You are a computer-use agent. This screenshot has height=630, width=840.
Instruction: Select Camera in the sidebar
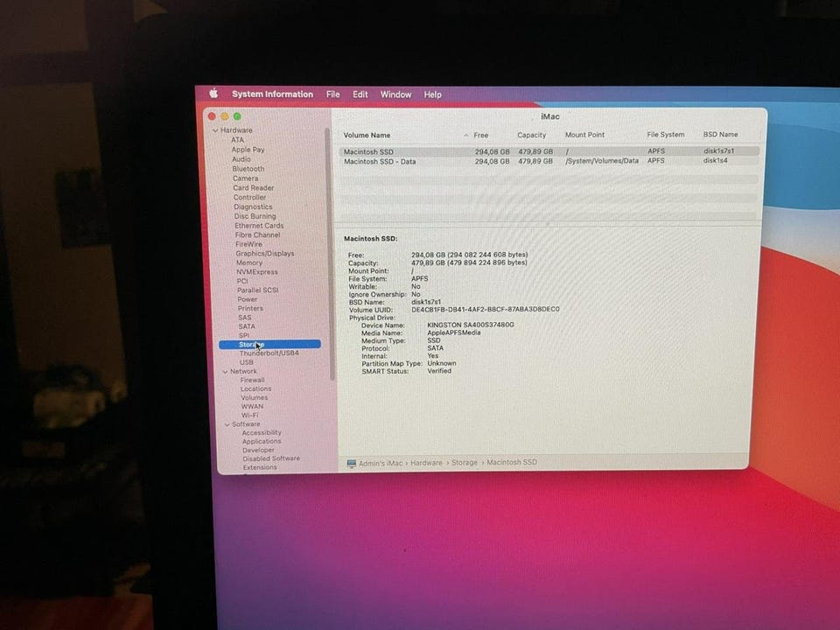click(245, 178)
